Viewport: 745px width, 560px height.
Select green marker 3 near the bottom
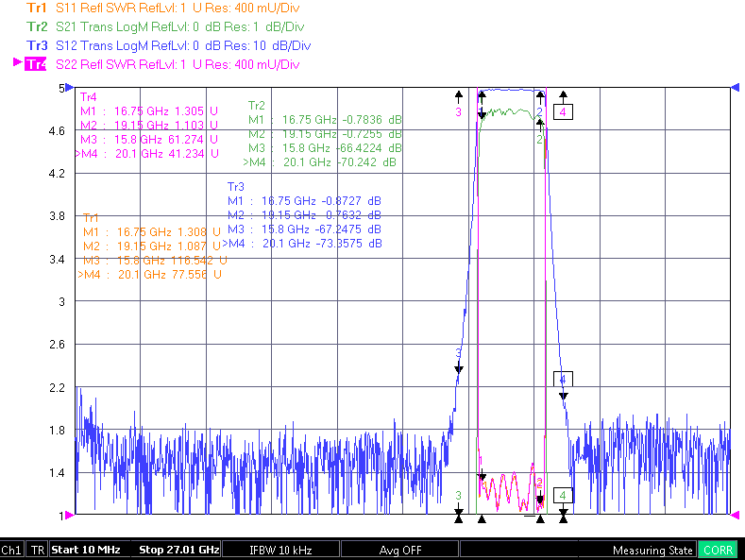(x=459, y=496)
